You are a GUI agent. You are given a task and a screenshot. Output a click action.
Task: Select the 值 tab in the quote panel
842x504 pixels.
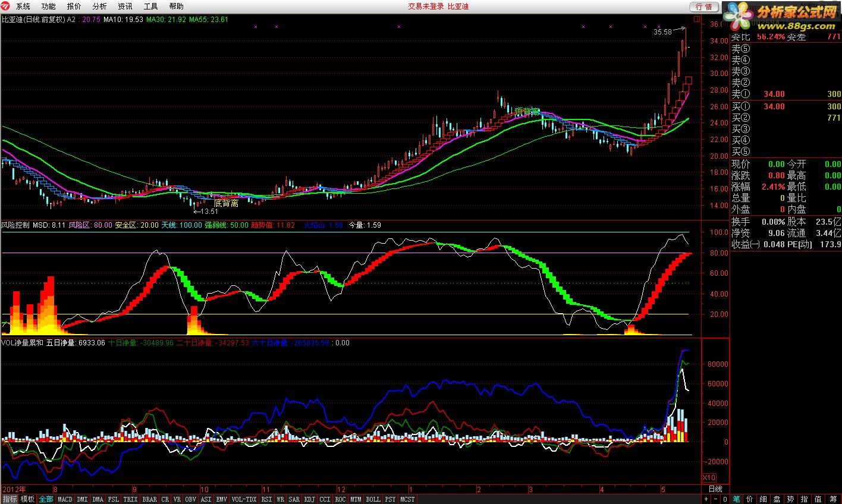click(x=818, y=499)
